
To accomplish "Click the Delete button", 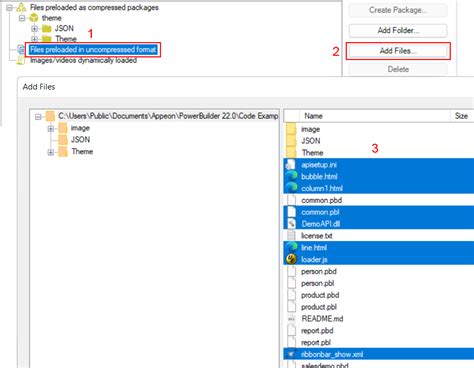I will (398, 69).
